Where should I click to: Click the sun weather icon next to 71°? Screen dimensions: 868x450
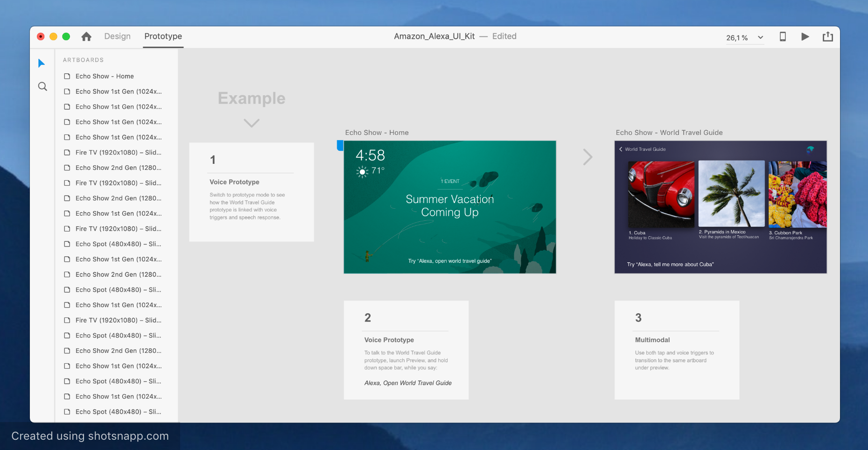362,172
